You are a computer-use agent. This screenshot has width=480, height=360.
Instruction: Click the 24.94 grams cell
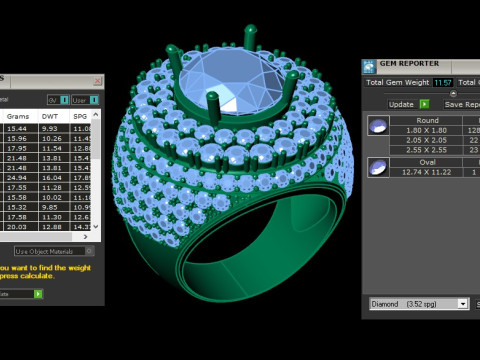point(20,178)
